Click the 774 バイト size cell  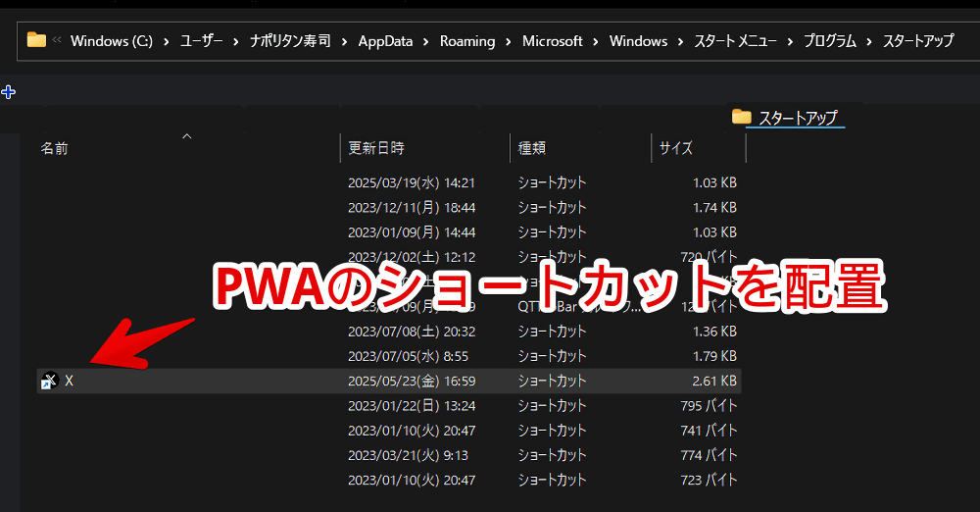709,455
